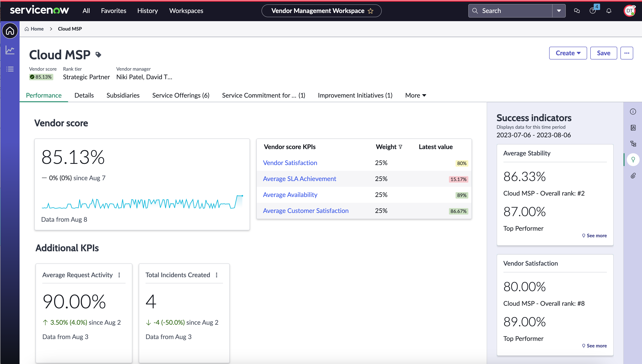Click the Vendor Management Workspace pill
Image resolution: width=642 pixels, height=364 pixels.
322,11
